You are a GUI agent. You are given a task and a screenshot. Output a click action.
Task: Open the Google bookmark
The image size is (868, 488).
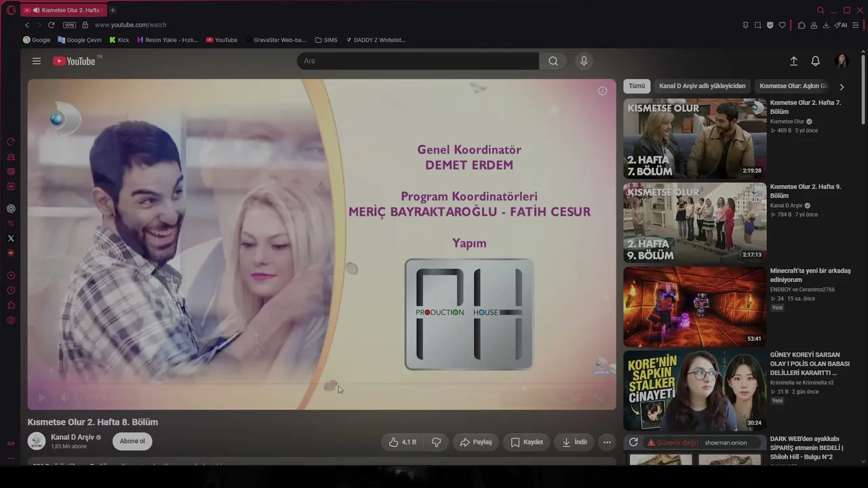coord(37,40)
